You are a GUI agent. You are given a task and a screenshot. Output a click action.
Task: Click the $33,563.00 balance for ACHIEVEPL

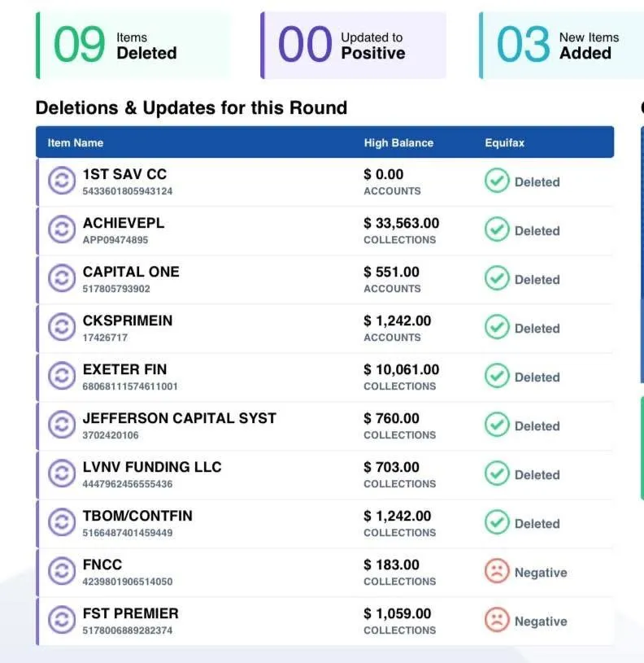click(x=401, y=223)
